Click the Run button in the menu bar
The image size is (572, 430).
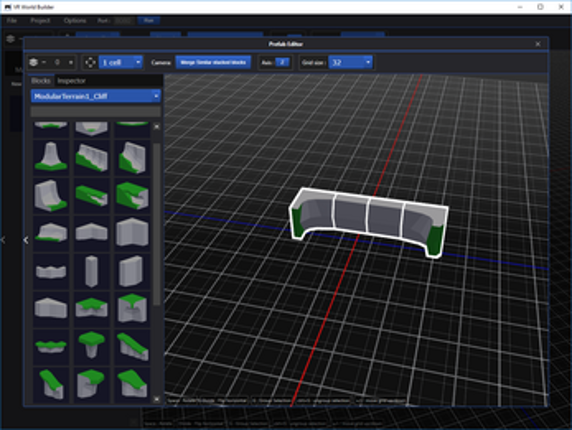pos(148,20)
